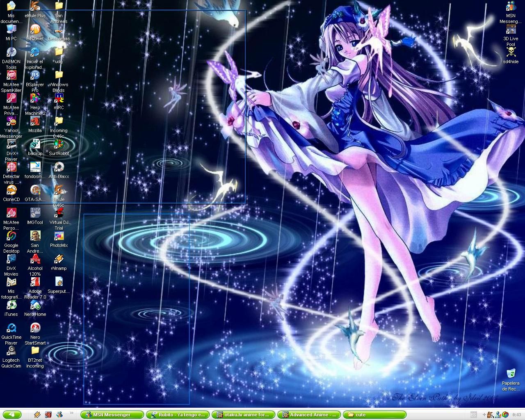
Task: Click the ES language indicator
Action: 473,415
